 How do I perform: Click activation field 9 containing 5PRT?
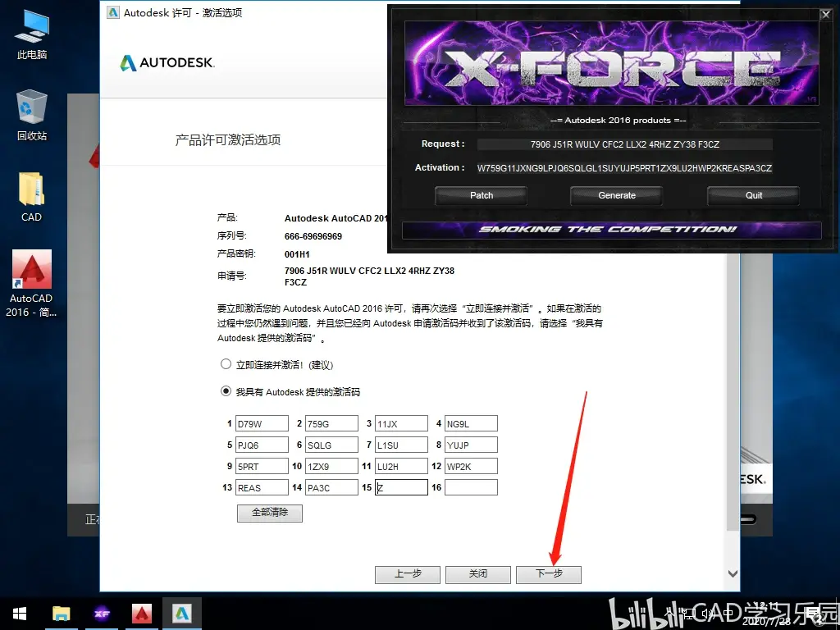point(262,466)
